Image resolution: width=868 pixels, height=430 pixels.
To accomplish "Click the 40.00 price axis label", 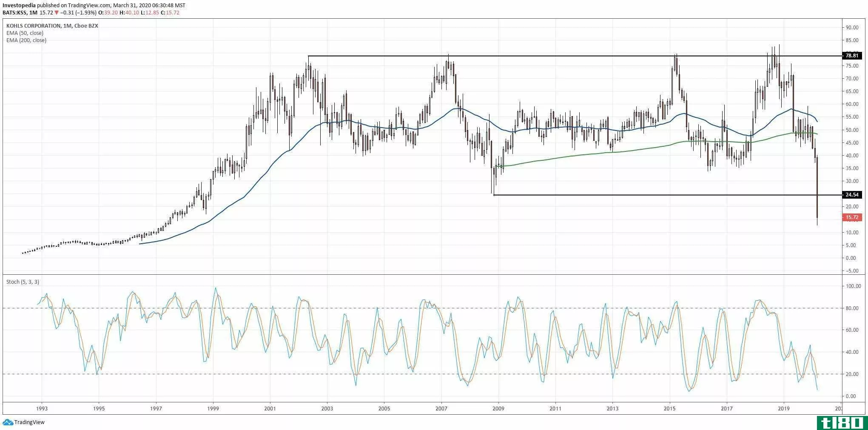I will point(852,156).
